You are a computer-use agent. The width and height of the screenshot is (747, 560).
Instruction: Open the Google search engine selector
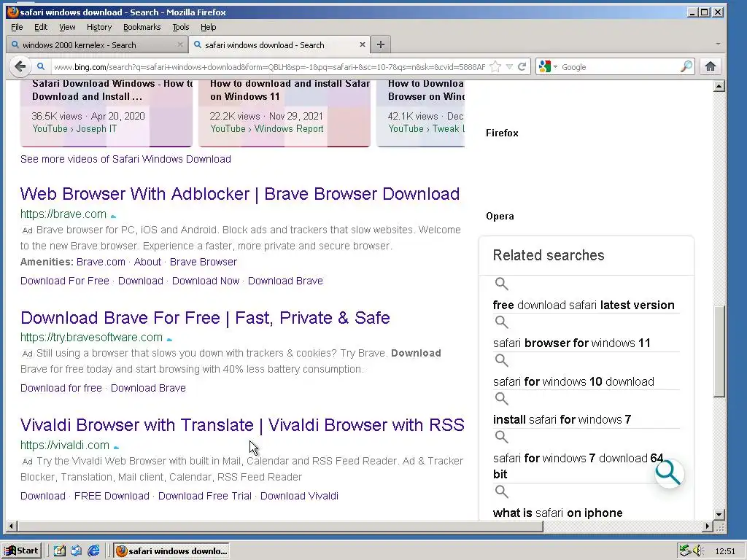pos(547,66)
